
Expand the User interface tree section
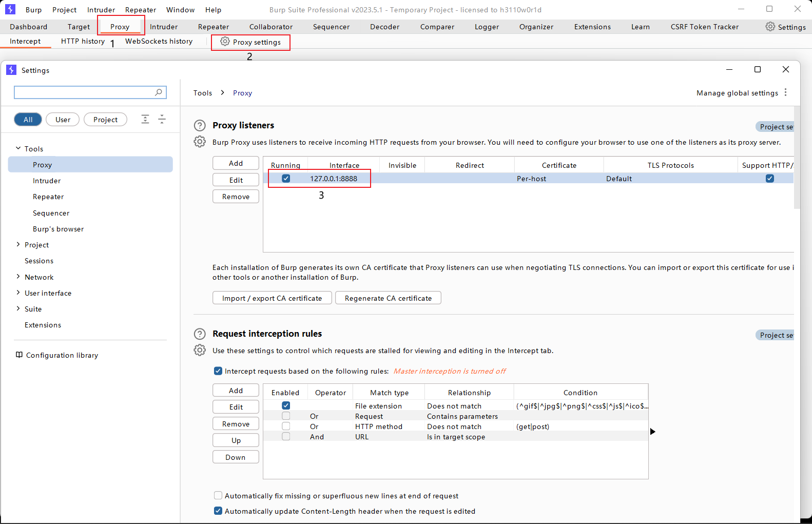[x=18, y=293]
